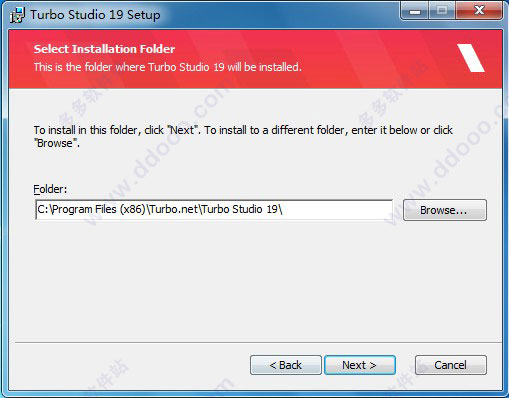
Task: Click the Select Installation Folder heading
Action: point(104,49)
